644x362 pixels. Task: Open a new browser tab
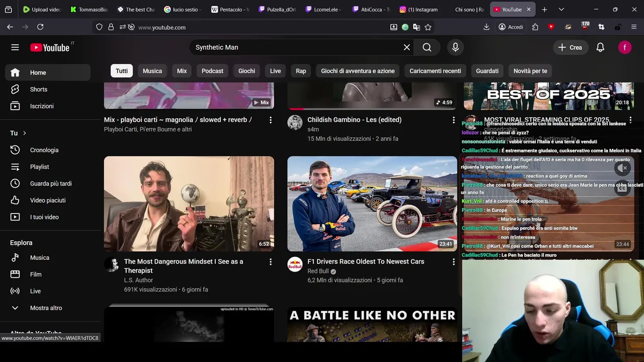pos(544,10)
